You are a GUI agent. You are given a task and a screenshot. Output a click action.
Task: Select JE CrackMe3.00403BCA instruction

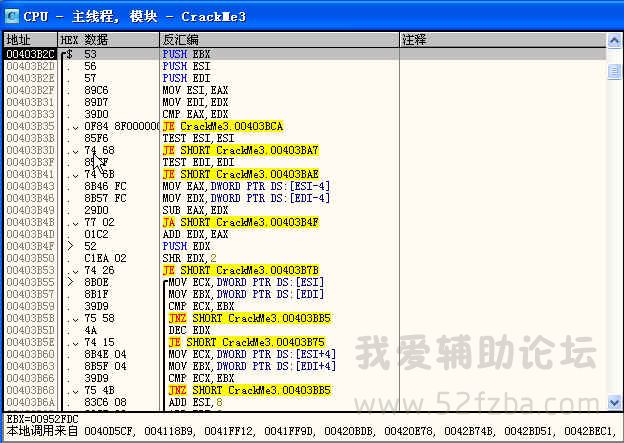[x=223, y=126]
